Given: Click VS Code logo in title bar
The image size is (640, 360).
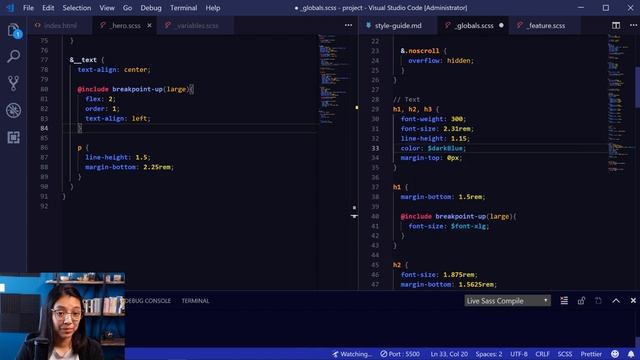Looking at the screenshot, I should coord(10,8).
